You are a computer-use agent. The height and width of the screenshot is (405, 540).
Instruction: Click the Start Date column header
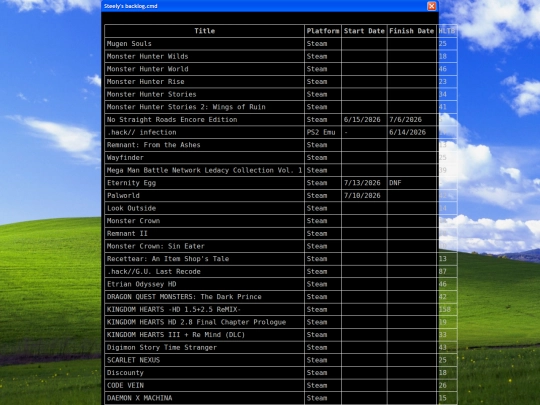coord(364,31)
